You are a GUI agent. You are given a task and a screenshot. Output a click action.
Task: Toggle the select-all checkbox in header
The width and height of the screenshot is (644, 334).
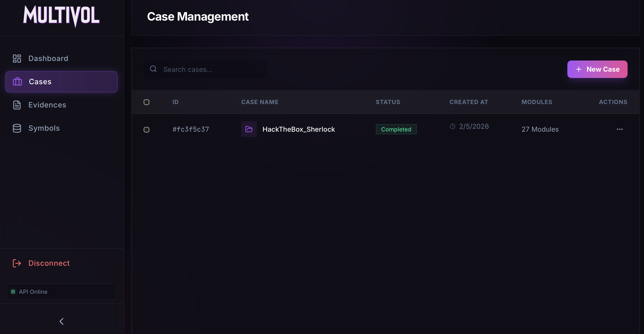pyautogui.click(x=146, y=102)
